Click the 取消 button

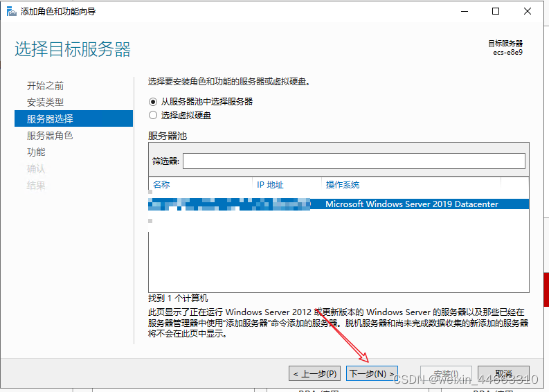point(503,374)
